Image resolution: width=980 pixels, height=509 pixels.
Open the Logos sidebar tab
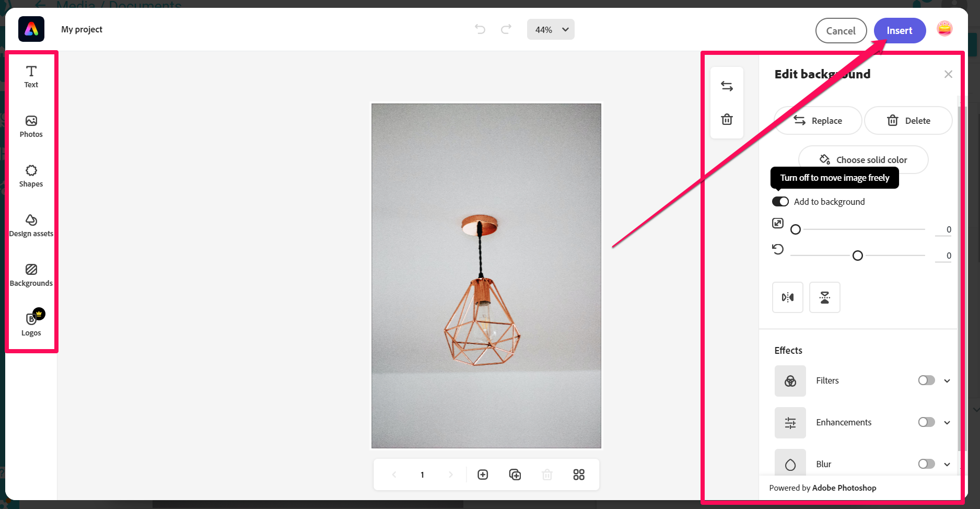tap(31, 325)
